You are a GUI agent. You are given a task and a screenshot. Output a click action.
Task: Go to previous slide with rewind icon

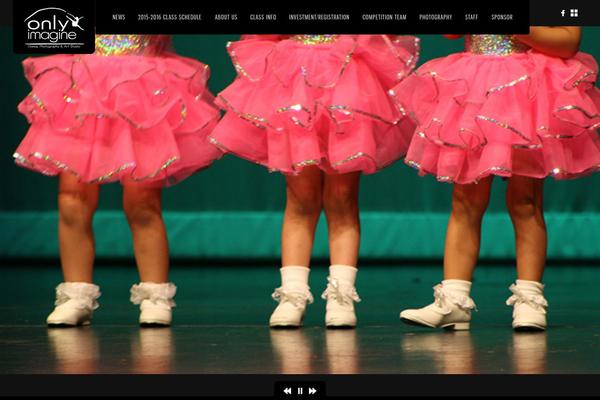tap(287, 391)
